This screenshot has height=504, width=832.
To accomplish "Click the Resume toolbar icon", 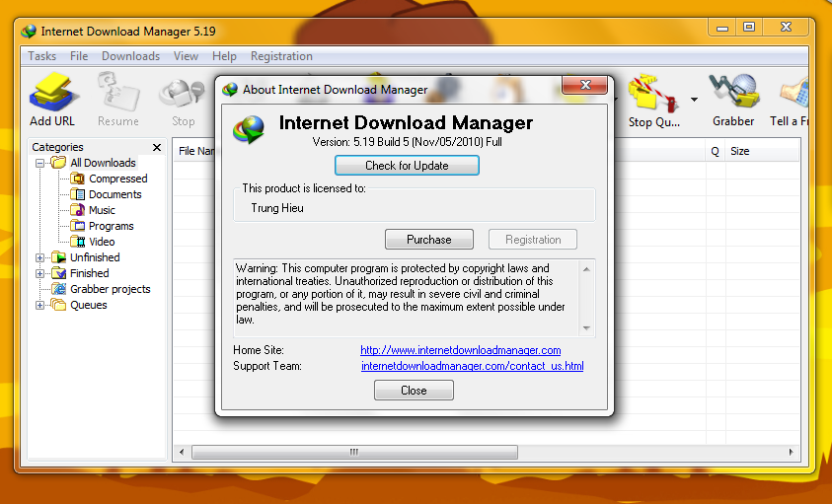I will (117, 93).
